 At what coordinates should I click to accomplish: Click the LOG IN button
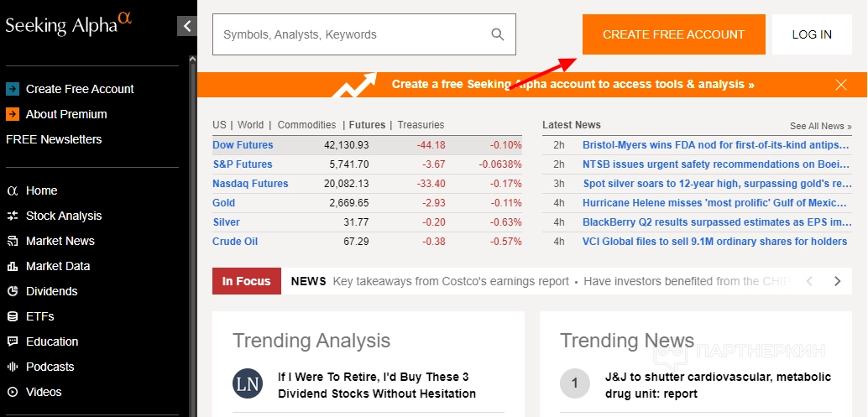pos(812,34)
